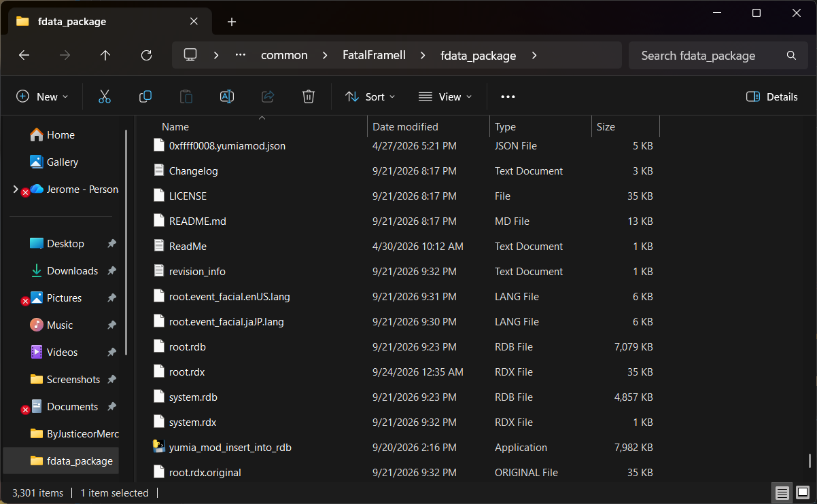Go forward with the right arrow
Image resolution: width=817 pixels, height=504 pixels.
click(65, 56)
